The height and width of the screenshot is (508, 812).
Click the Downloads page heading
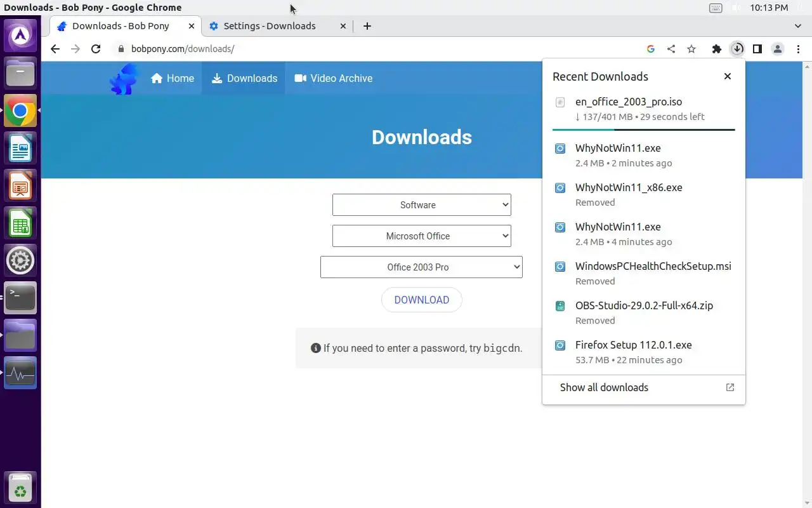click(422, 137)
